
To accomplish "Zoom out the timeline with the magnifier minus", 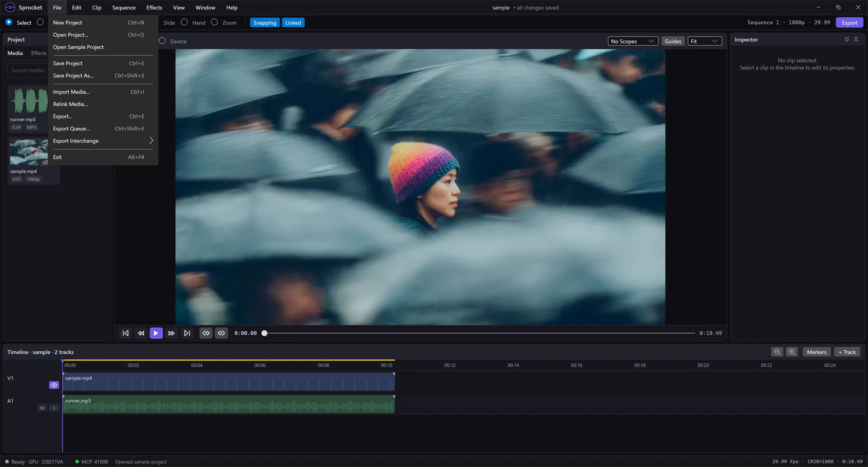I will point(777,352).
